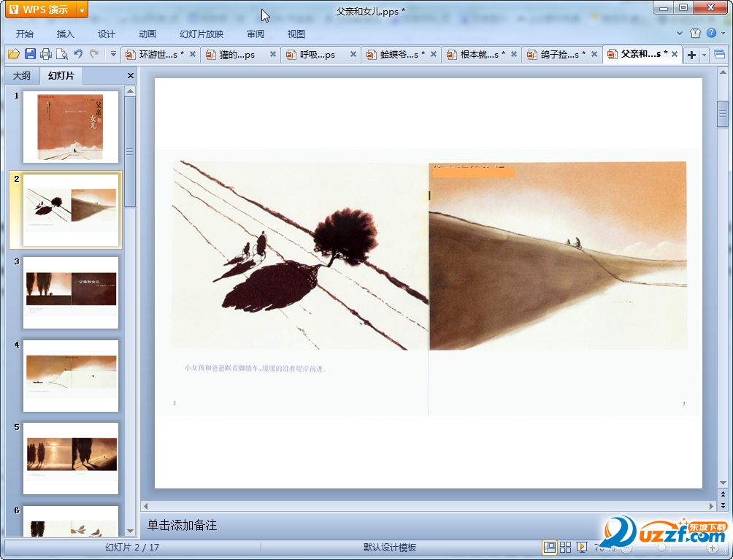Image resolution: width=733 pixels, height=560 pixels.
Task: Click the zoom slider handle
Action: pos(661,548)
